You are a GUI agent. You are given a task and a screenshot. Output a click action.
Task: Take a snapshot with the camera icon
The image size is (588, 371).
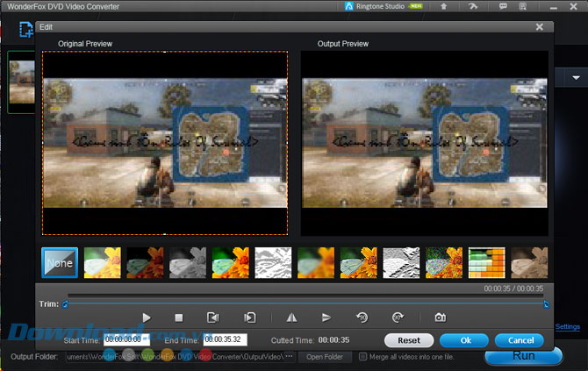coord(441,317)
